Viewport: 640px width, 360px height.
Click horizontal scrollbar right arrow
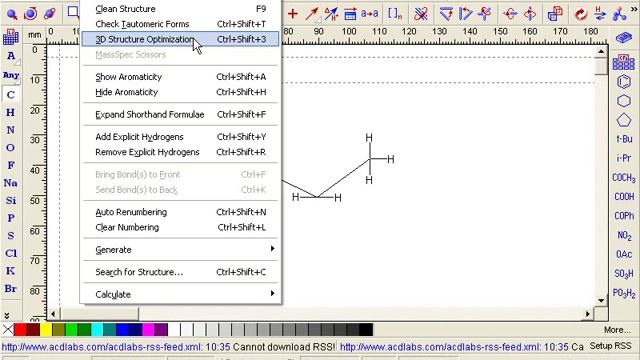587,314
